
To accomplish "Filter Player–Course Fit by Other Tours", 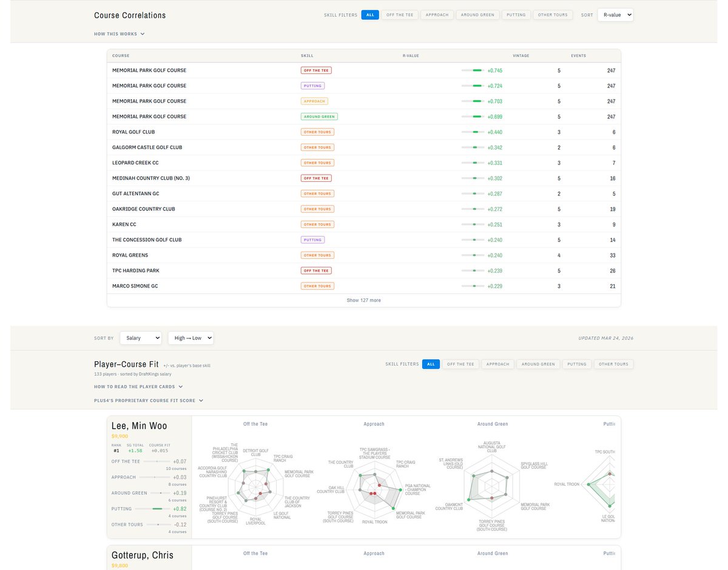I will 613,364.
